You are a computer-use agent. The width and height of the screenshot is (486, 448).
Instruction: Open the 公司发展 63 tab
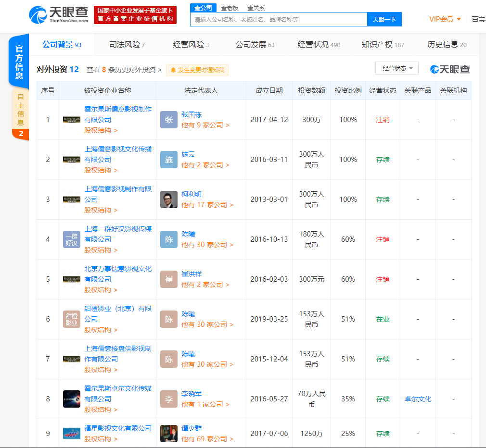(x=255, y=45)
